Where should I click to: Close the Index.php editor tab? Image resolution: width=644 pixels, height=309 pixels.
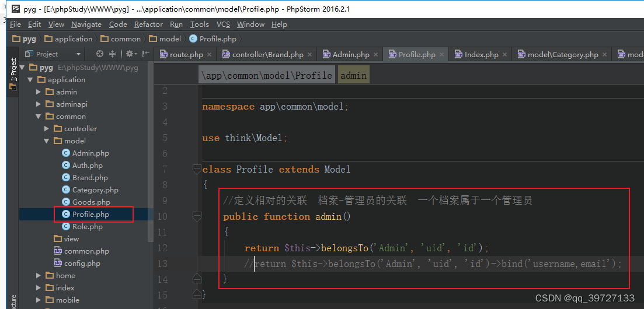504,55
